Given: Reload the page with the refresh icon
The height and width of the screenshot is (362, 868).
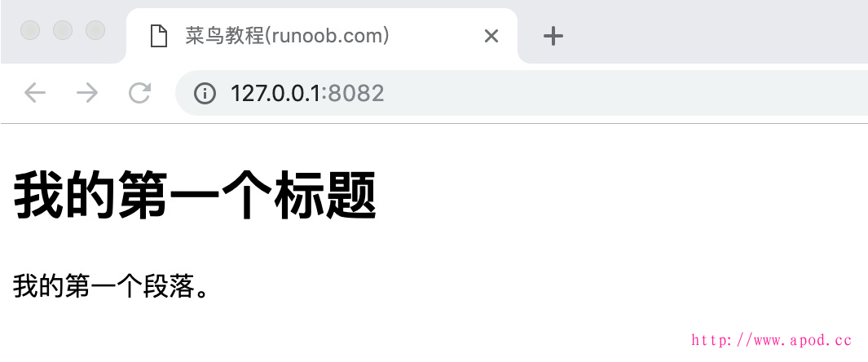Looking at the screenshot, I should coord(140,92).
